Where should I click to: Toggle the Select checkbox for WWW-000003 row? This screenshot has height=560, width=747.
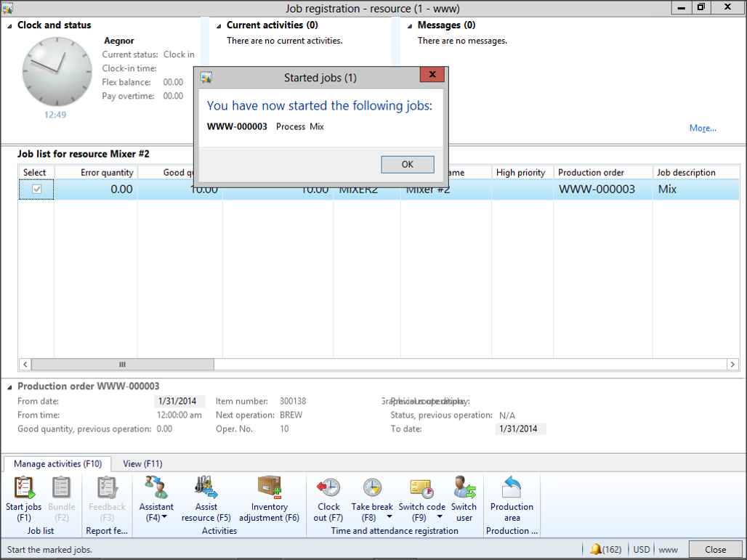[36, 190]
